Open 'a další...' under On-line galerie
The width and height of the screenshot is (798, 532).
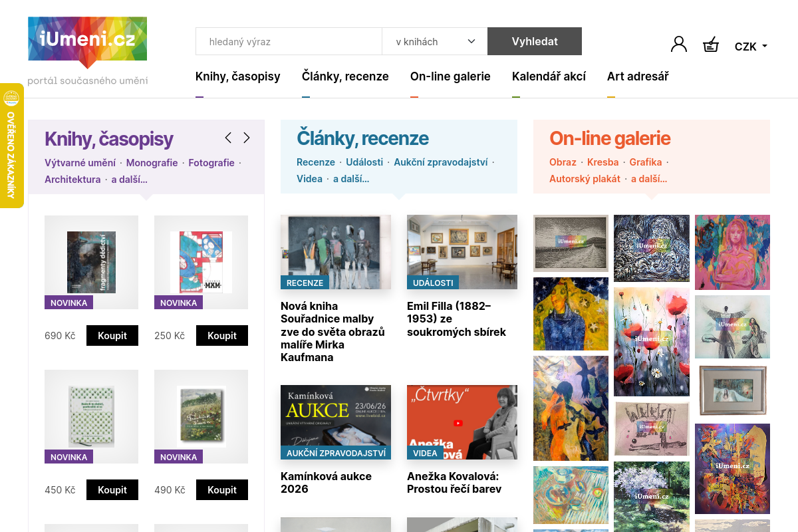pos(649,178)
